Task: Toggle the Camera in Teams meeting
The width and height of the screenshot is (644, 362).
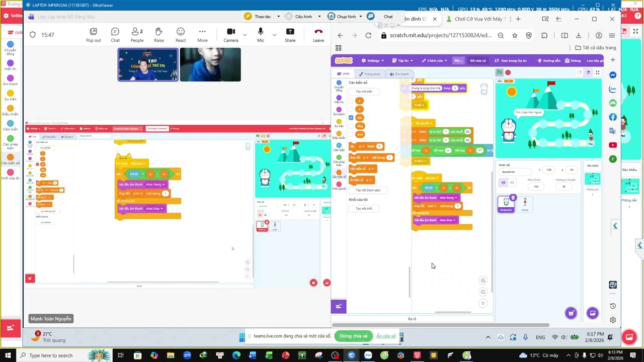Action: click(231, 35)
